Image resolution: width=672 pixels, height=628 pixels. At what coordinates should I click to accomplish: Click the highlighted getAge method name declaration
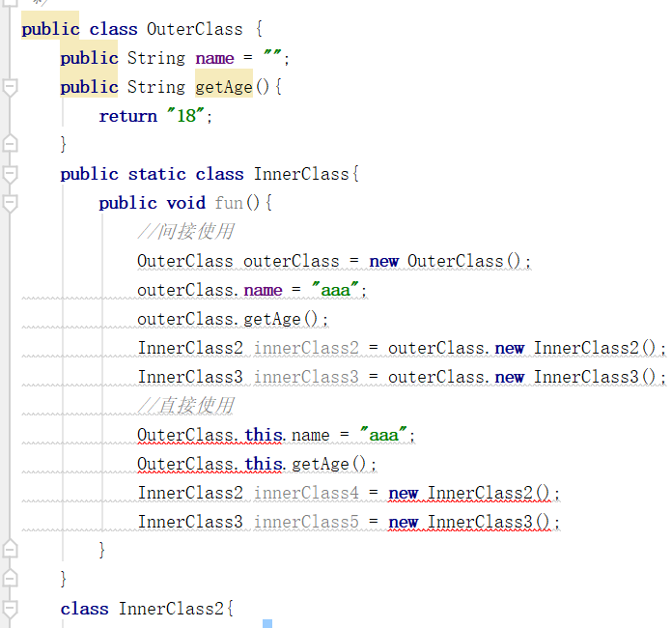tap(224, 87)
